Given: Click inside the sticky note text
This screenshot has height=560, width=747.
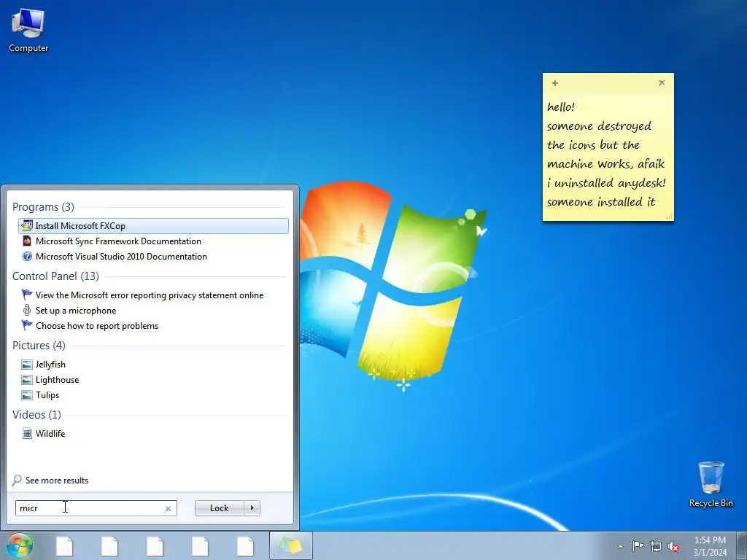Looking at the screenshot, I should coord(606,155).
